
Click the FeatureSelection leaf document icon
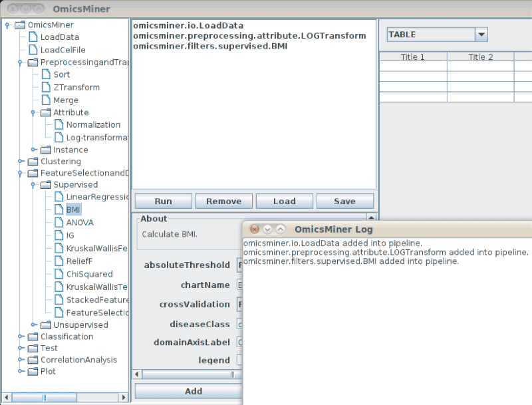tap(59, 313)
